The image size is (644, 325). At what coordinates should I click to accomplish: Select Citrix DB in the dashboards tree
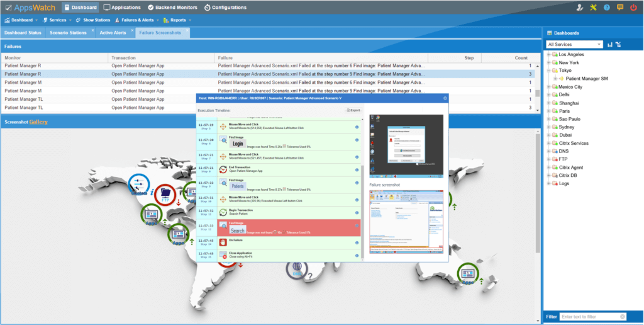click(568, 175)
